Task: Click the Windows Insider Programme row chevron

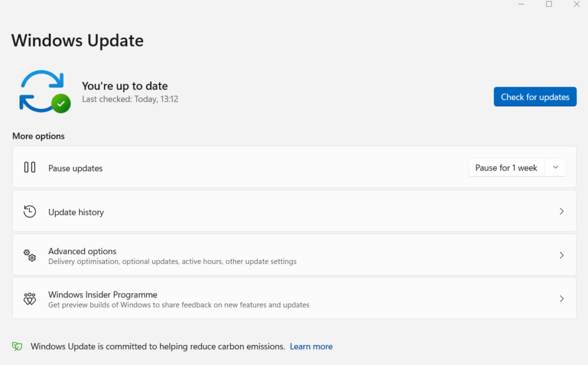Action: (562, 299)
